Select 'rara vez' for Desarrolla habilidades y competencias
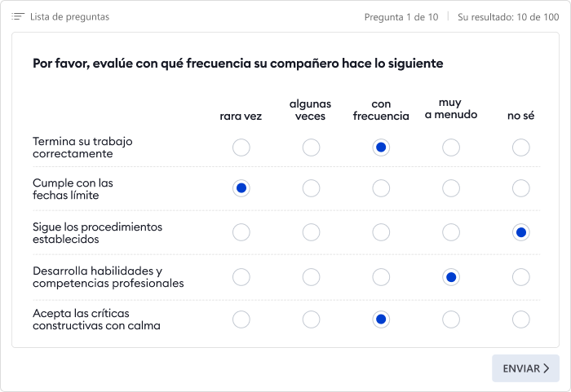The width and height of the screenshot is (571, 392). (x=241, y=277)
